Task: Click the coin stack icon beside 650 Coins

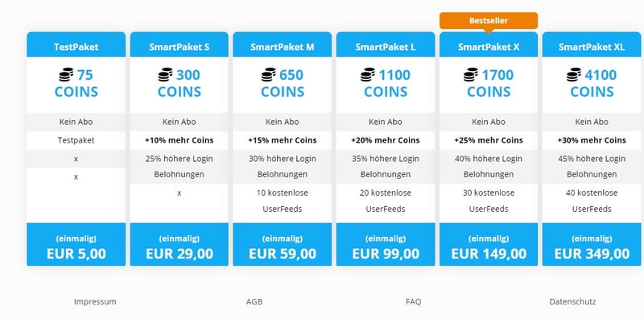Action: (269, 75)
